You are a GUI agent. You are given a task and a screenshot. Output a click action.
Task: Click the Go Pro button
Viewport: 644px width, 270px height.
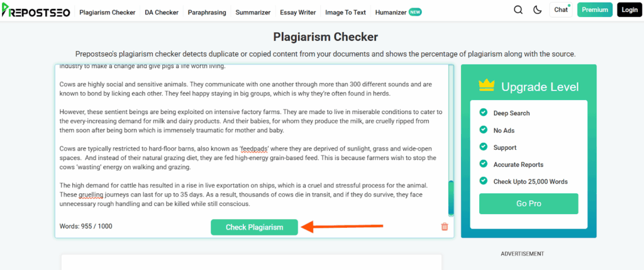pos(528,203)
